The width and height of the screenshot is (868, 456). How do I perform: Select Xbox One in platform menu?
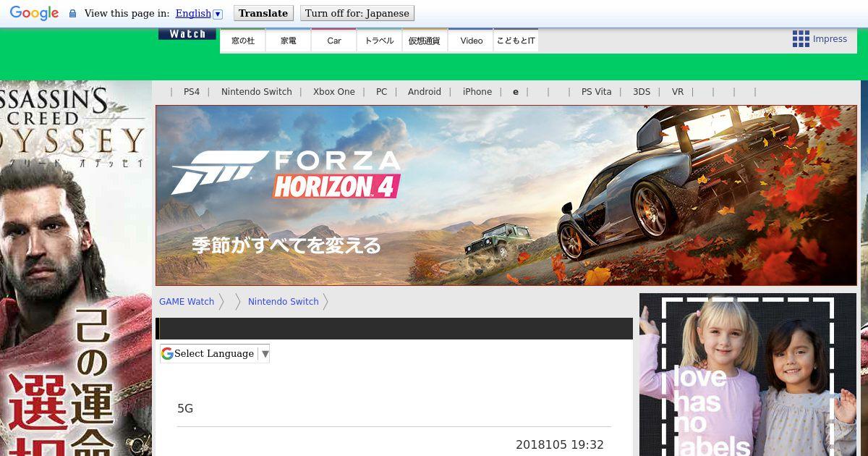pyautogui.click(x=334, y=92)
